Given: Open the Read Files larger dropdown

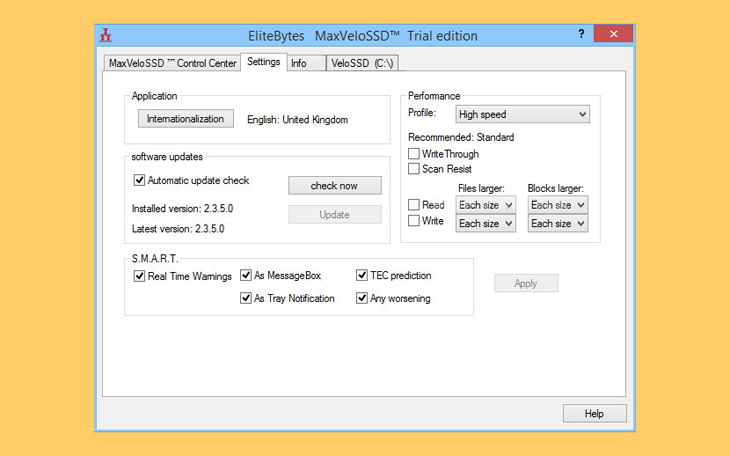Looking at the screenshot, I should tap(485, 205).
